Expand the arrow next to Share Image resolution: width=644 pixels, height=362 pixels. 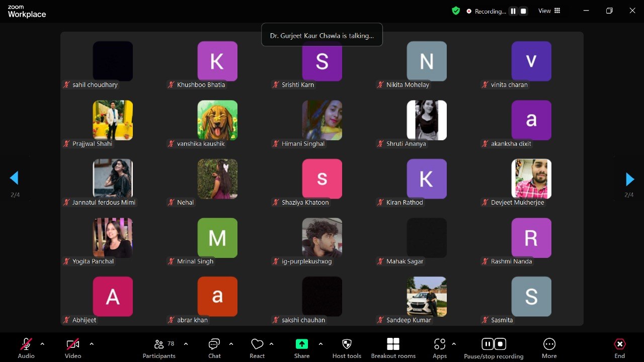click(320, 344)
